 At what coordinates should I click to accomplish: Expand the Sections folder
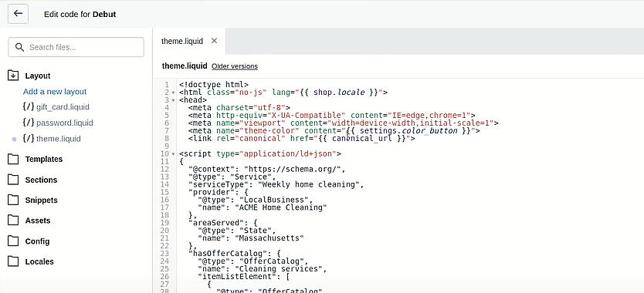click(41, 180)
